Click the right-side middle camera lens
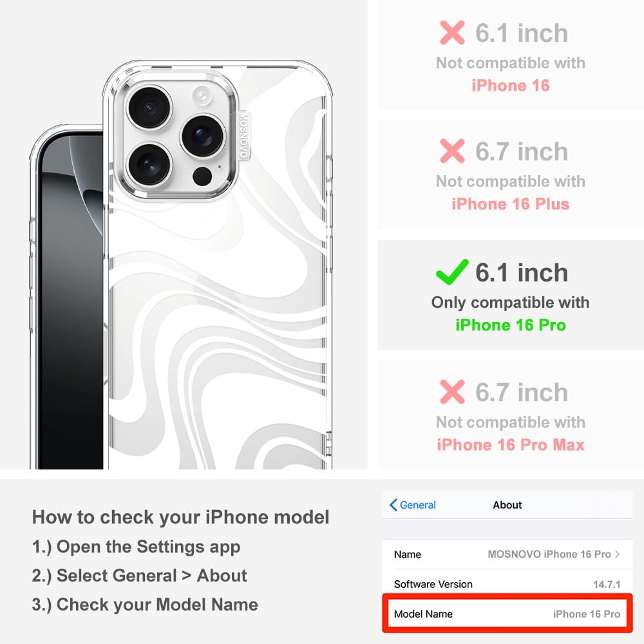The width and height of the screenshot is (644, 644). pyautogui.click(x=204, y=137)
